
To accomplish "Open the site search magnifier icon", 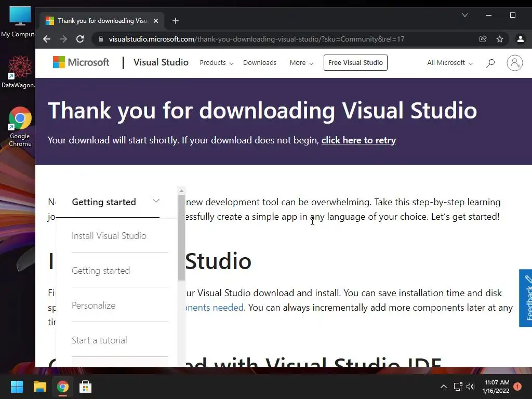I will coord(490,63).
